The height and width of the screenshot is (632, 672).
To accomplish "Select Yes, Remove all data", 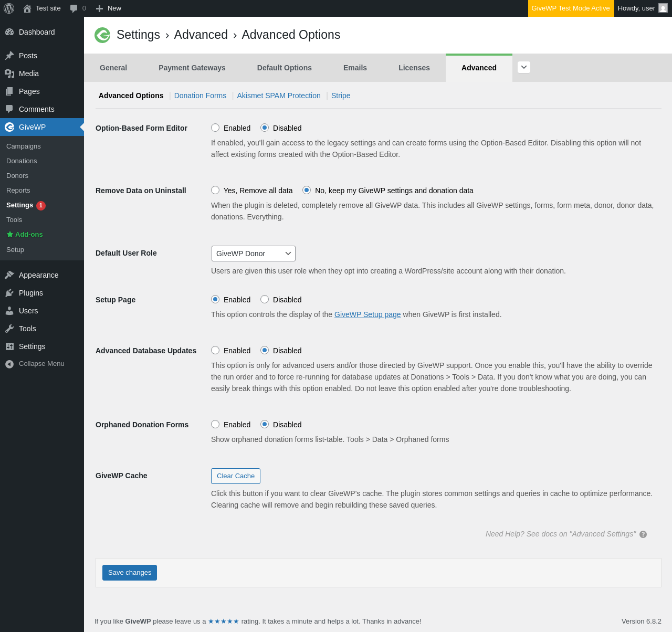I will point(215,190).
